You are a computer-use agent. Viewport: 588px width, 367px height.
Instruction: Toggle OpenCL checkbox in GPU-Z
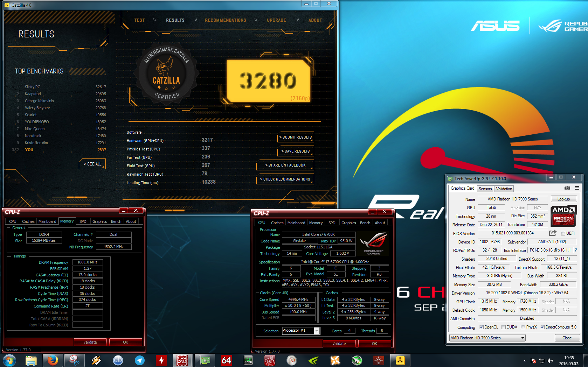[481, 327]
